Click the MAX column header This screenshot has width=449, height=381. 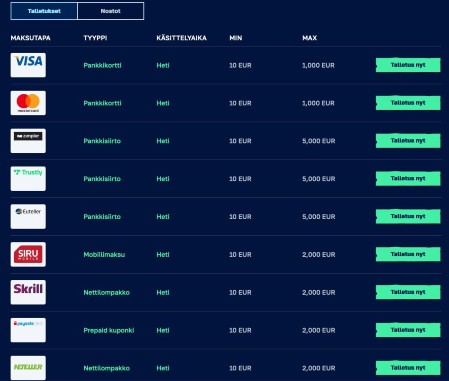tap(310, 38)
